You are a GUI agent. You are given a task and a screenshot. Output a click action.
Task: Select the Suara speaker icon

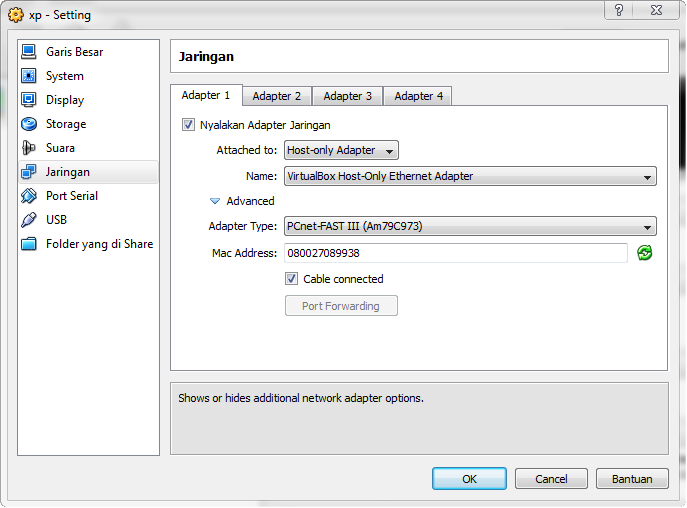[28, 148]
